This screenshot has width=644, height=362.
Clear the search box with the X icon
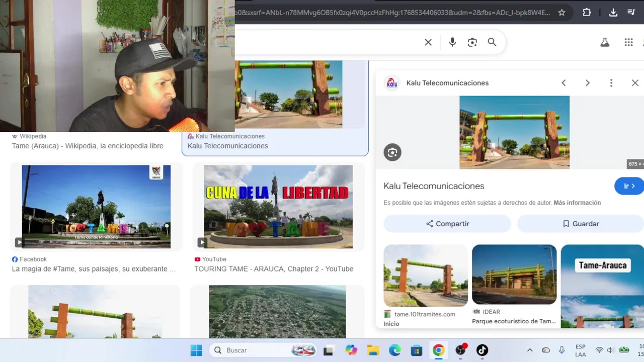click(x=428, y=43)
